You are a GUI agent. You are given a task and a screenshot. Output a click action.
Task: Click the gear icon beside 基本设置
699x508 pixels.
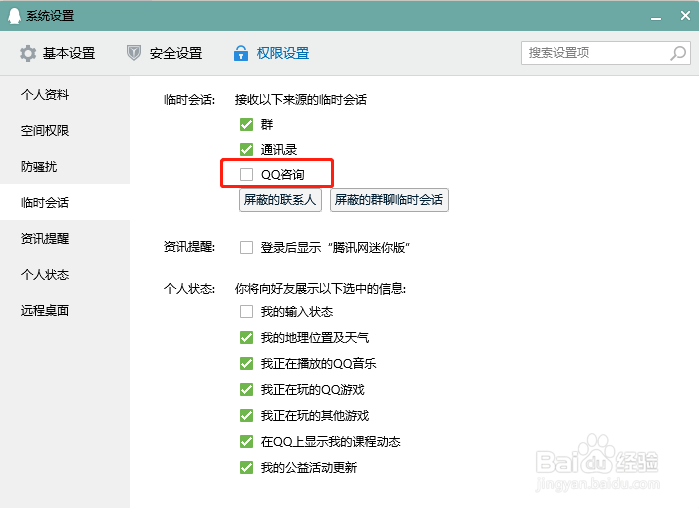pos(28,53)
